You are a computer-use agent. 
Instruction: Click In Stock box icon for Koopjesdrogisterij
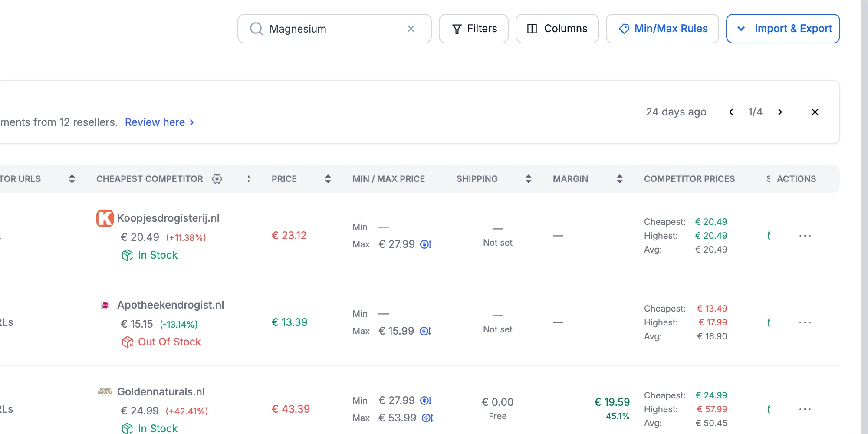(x=127, y=255)
